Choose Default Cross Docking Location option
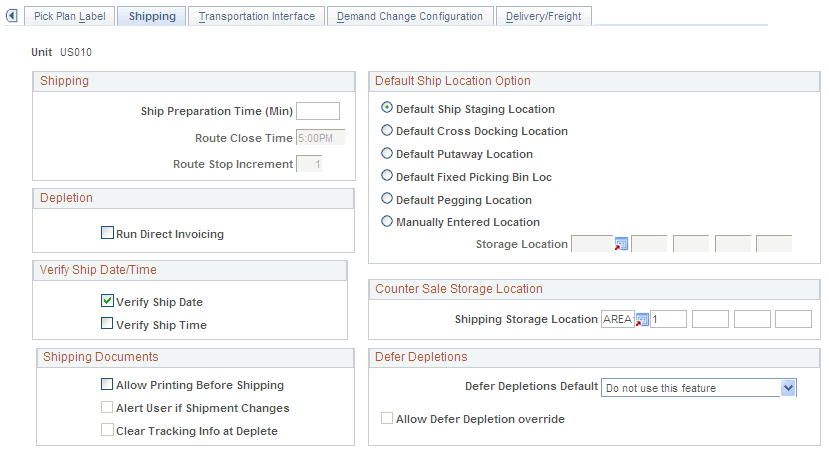This screenshot has width=829, height=452. [x=387, y=130]
